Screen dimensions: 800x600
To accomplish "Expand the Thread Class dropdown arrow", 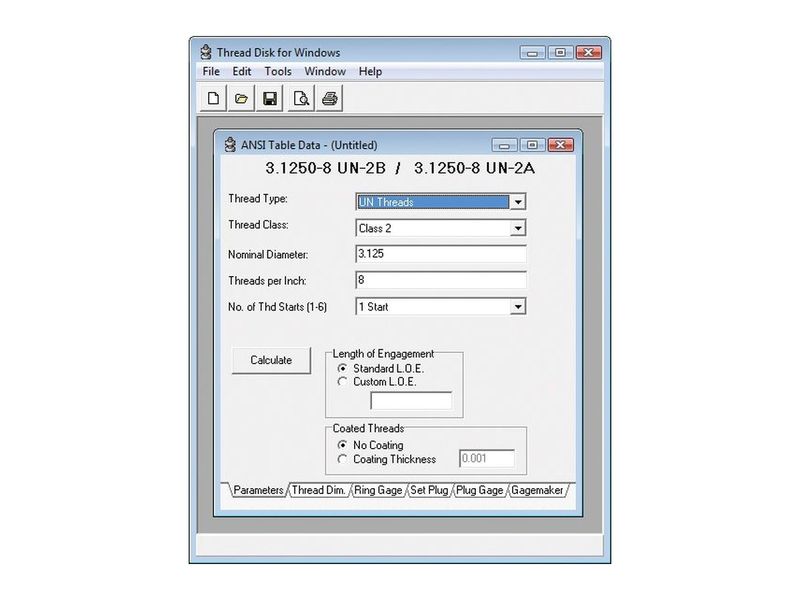I will [518, 228].
